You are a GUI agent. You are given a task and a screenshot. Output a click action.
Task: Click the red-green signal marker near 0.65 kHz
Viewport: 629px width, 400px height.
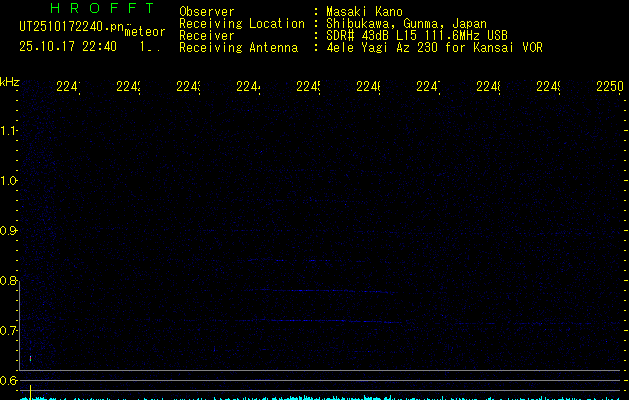[30, 358]
